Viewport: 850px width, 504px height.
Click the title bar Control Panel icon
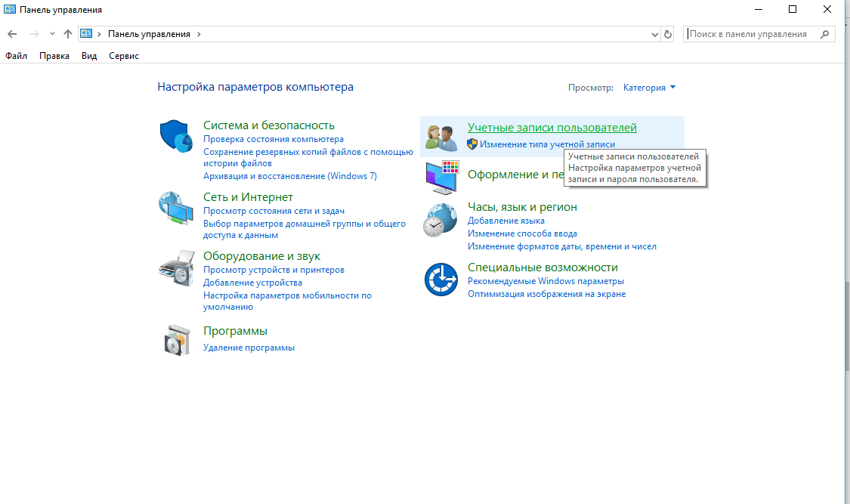coord(10,9)
